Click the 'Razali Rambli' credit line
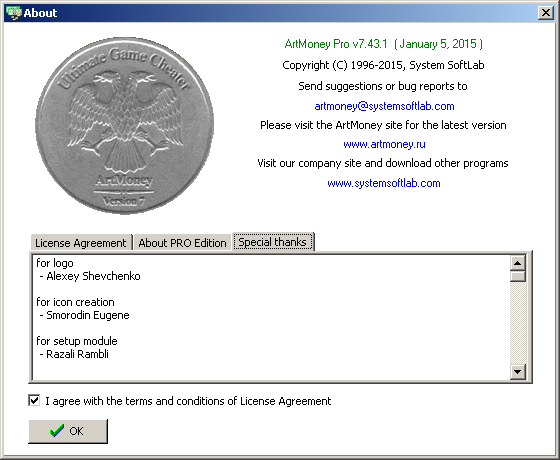The width and height of the screenshot is (560, 460). (x=74, y=354)
